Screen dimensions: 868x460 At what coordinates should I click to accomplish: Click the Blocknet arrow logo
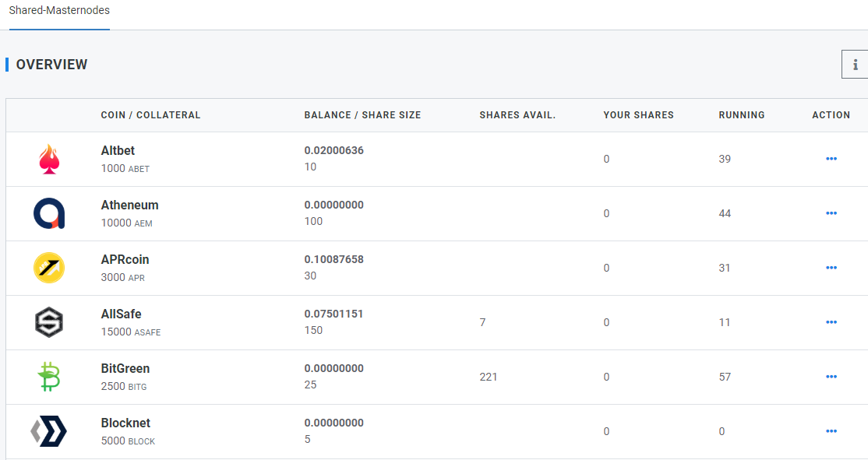pos(49,431)
